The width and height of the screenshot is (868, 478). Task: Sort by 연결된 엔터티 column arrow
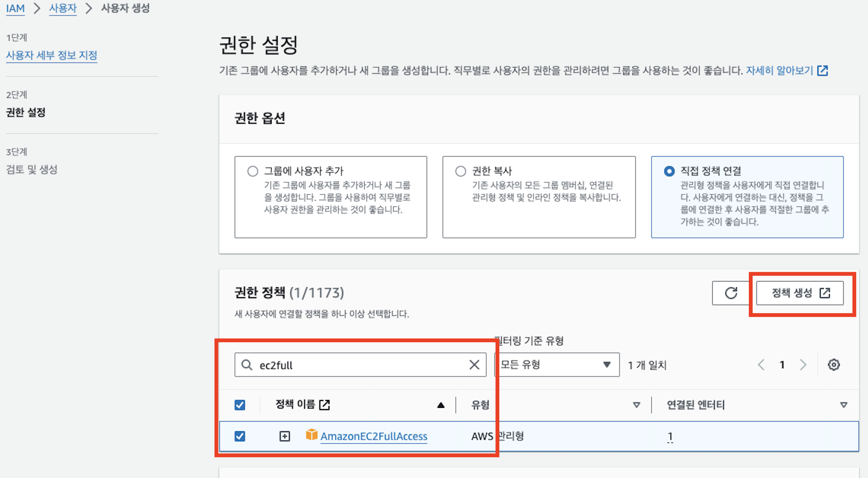point(844,405)
